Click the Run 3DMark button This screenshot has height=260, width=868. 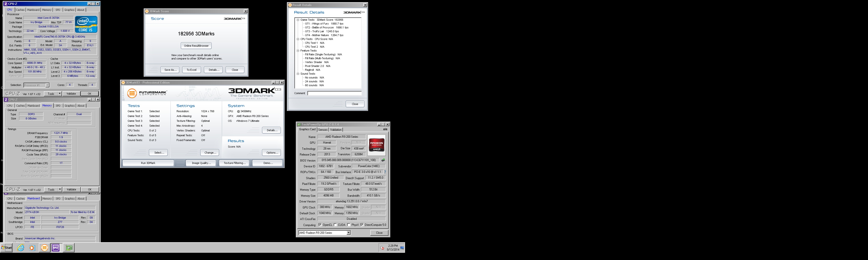coord(148,163)
